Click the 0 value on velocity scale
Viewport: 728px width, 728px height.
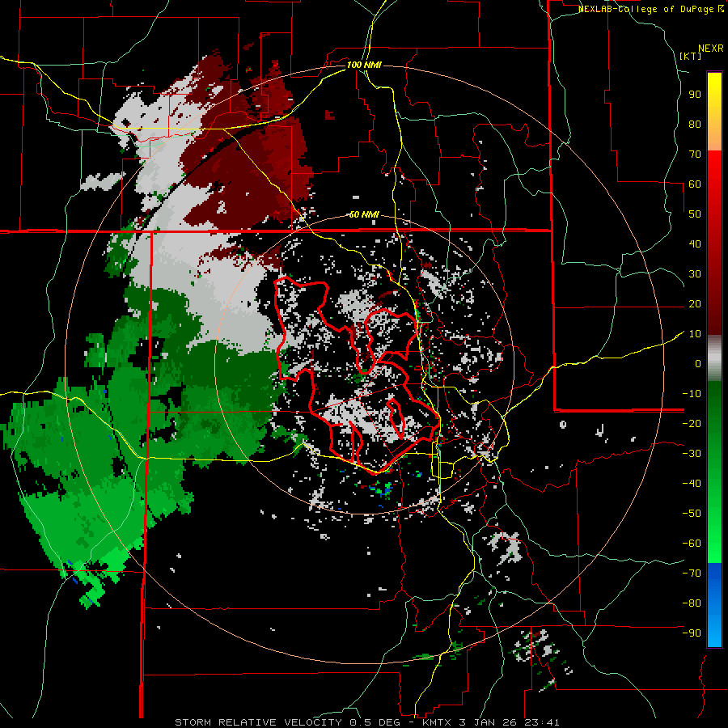click(x=698, y=363)
